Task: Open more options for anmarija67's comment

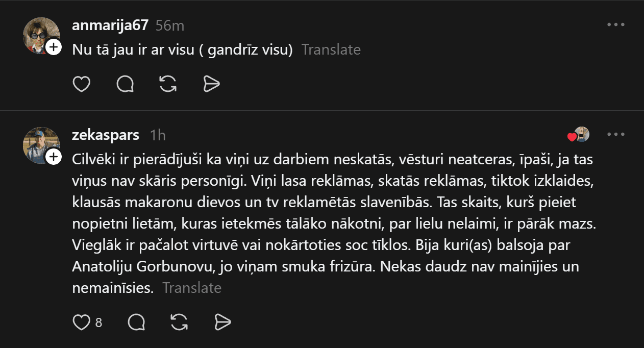Action: pyautogui.click(x=616, y=24)
